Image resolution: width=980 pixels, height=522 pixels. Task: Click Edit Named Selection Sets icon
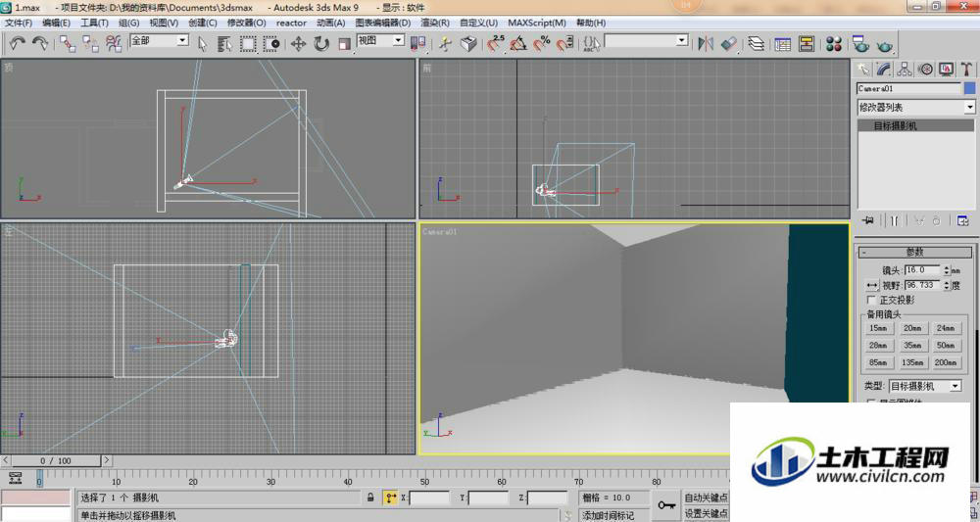[591, 44]
